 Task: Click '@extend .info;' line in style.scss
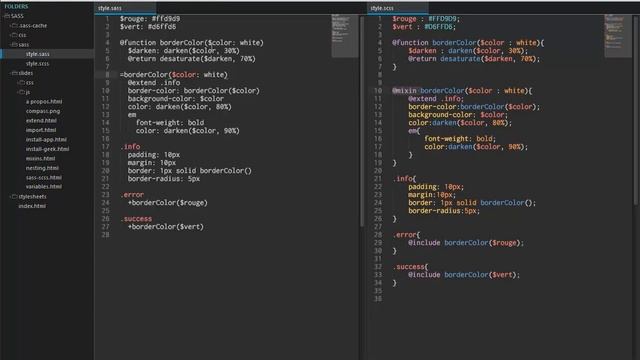point(436,99)
